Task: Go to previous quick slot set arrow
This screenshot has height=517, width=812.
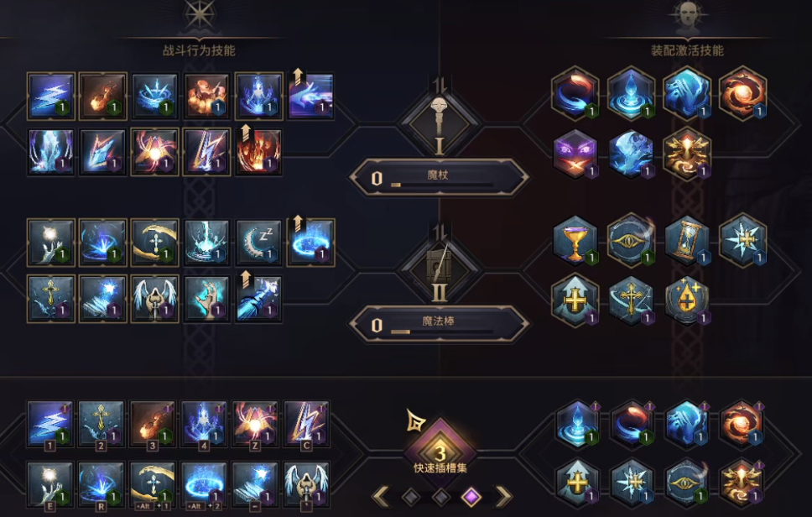Action: [x=381, y=497]
